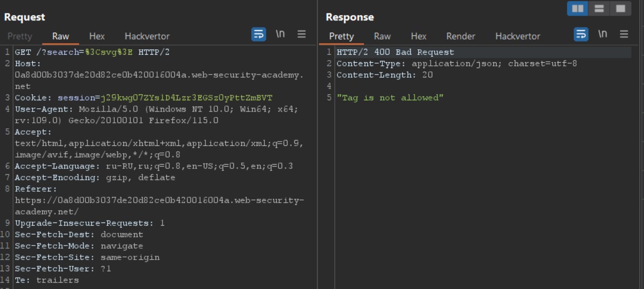This screenshot has width=644, height=289.
Task: Switch to combined single-pane layout view
Action: pyautogui.click(x=620, y=9)
